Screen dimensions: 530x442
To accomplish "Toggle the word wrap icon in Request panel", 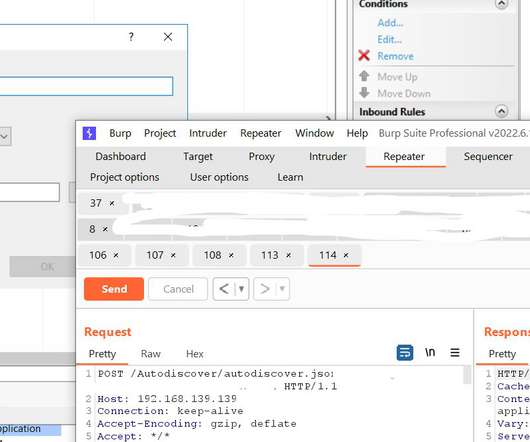I will pos(405,352).
